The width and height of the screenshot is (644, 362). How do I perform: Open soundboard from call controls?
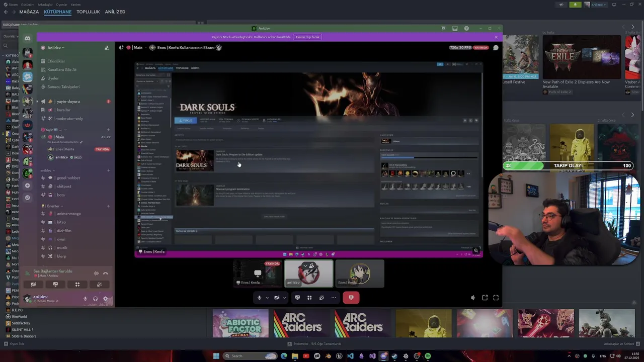(x=321, y=298)
